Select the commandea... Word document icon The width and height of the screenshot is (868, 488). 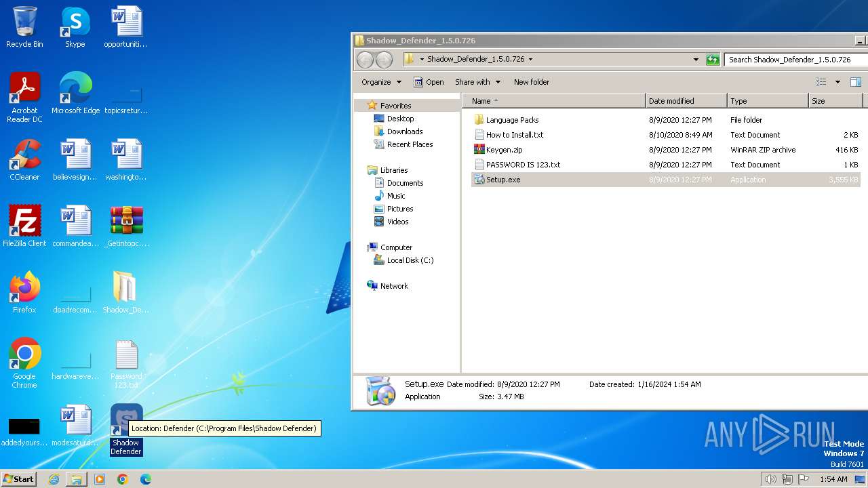click(x=75, y=226)
